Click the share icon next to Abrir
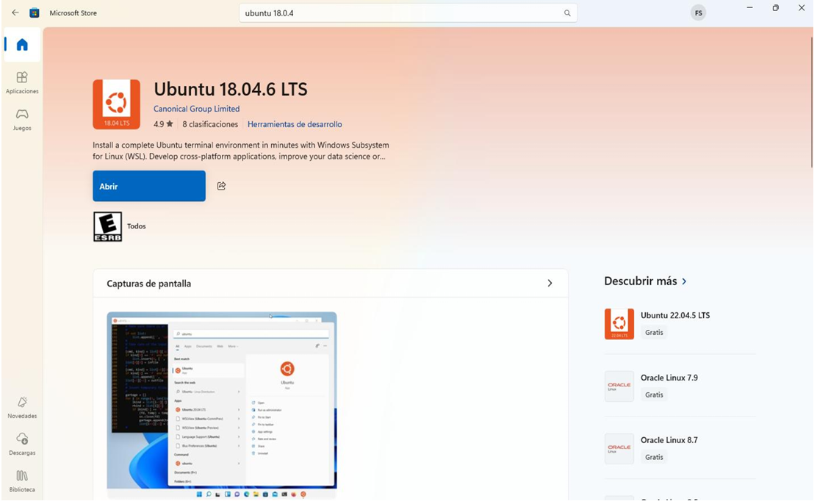Viewport: 817px width, 504px height. pyautogui.click(x=221, y=186)
